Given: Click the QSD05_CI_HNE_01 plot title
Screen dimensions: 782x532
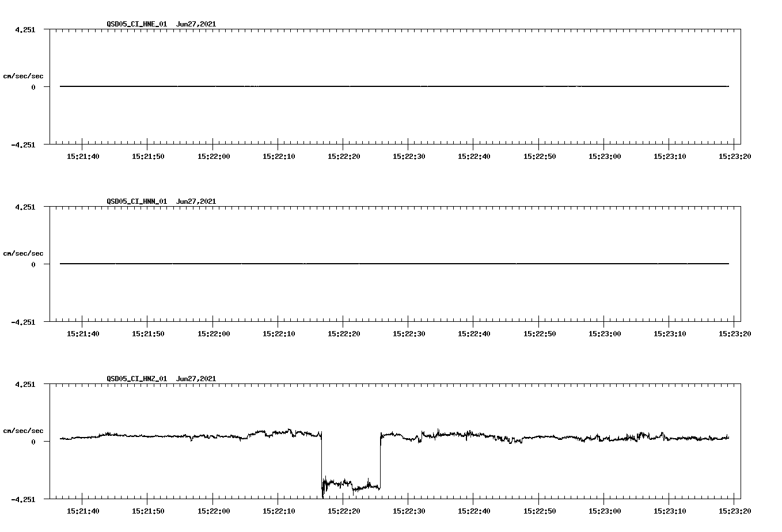Looking at the screenshot, I should click(161, 24).
